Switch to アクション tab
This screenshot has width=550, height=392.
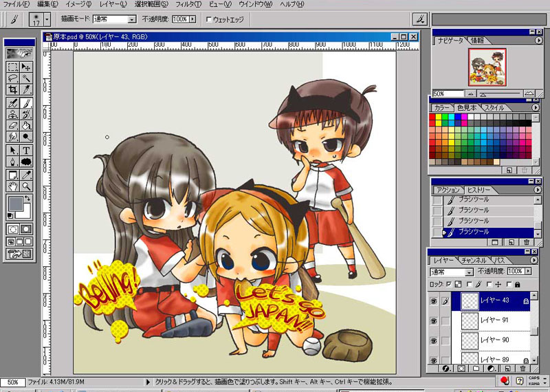point(448,190)
